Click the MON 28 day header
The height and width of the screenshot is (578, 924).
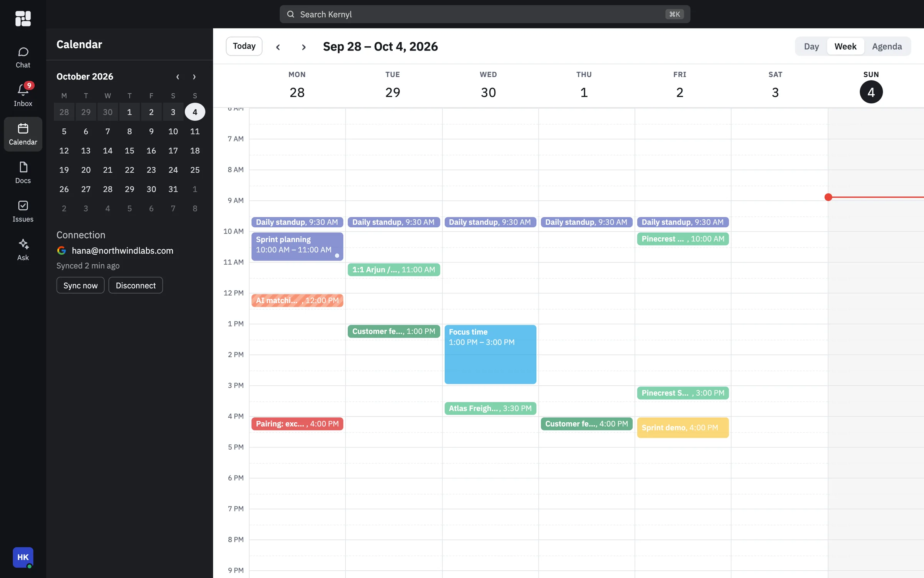(297, 85)
